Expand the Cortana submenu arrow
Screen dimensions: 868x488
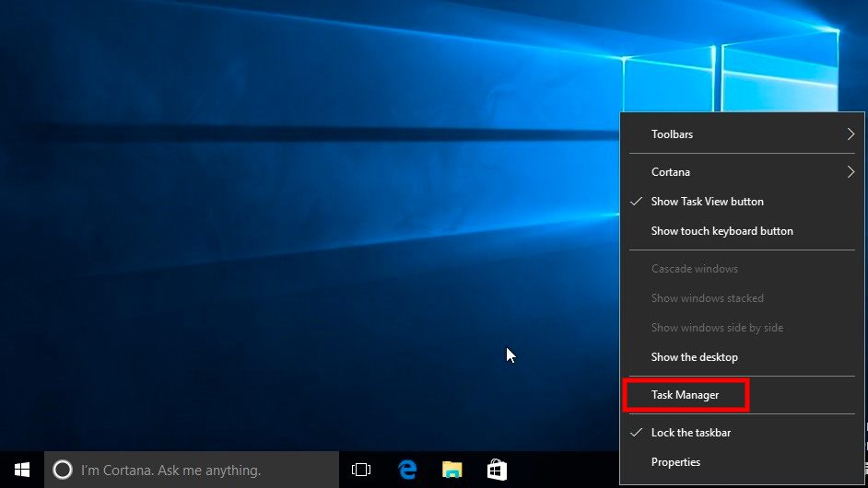click(850, 172)
